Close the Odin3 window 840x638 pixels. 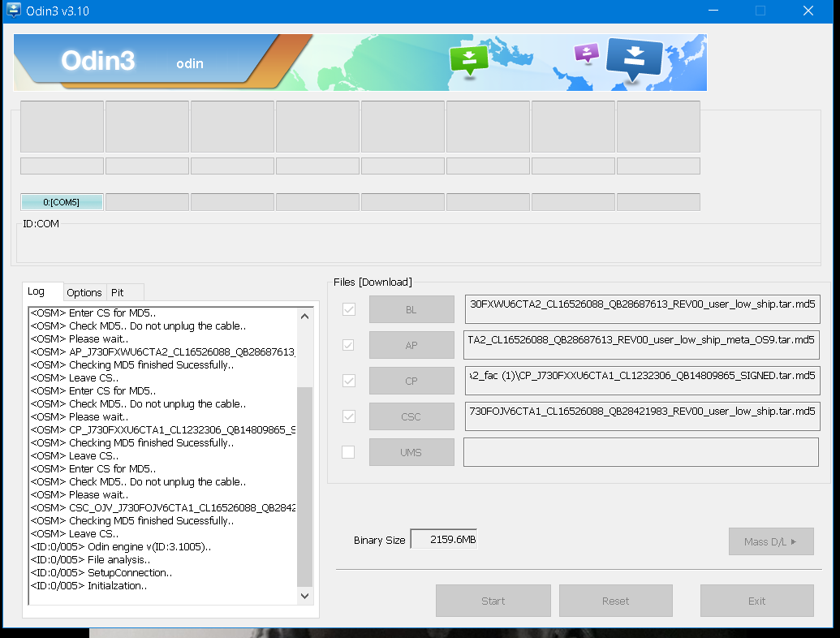[808, 11]
